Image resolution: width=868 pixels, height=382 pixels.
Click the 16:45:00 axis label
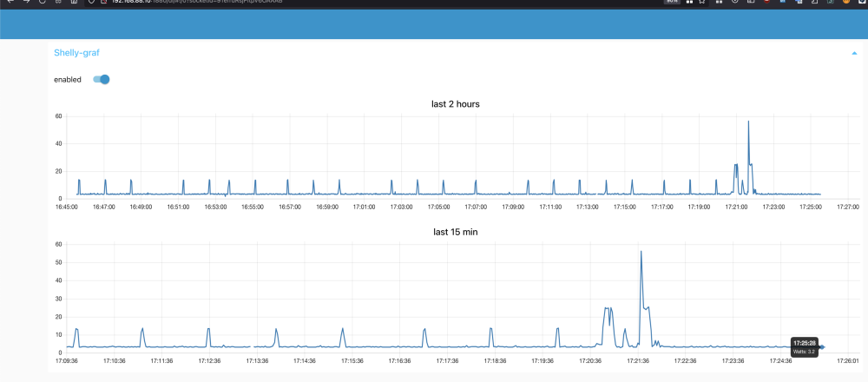[67, 207]
